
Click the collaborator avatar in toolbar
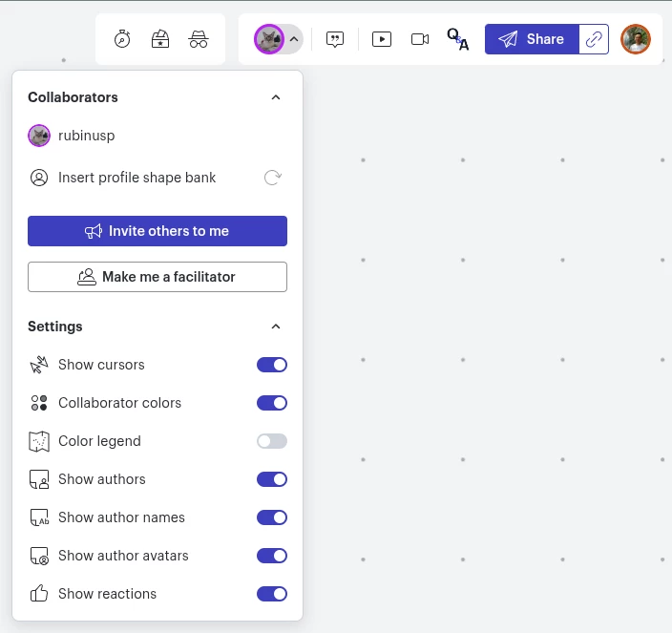269,39
